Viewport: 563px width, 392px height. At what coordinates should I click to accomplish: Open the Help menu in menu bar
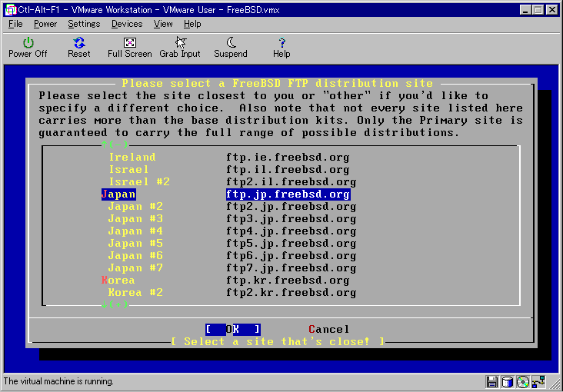click(x=192, y=24)
